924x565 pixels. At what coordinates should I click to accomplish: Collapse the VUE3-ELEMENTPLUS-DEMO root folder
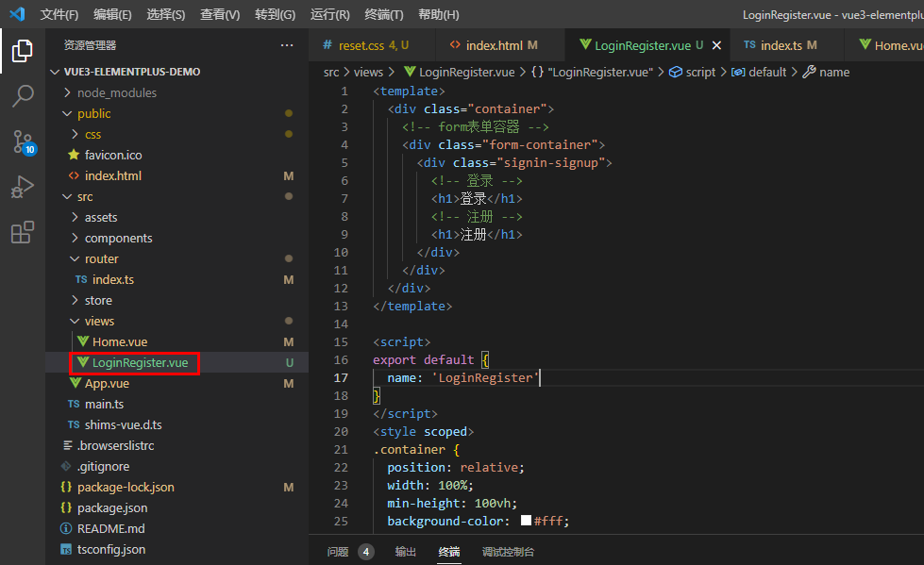(x=55, y=72)
